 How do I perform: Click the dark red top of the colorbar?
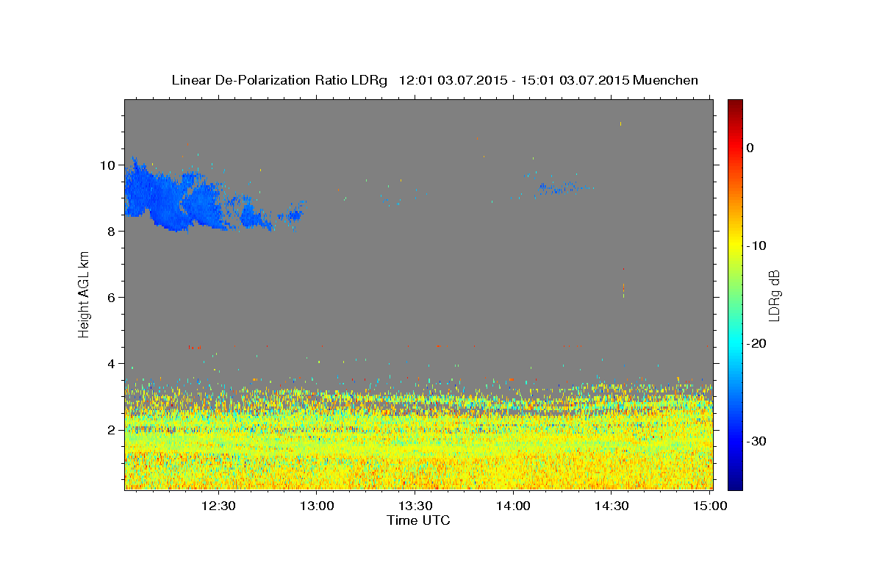pos(735,104)
